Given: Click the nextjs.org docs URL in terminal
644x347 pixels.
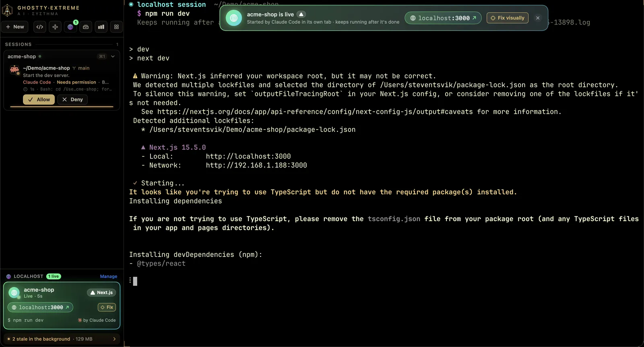Looking at the screenshot, I should pos(315,112).
